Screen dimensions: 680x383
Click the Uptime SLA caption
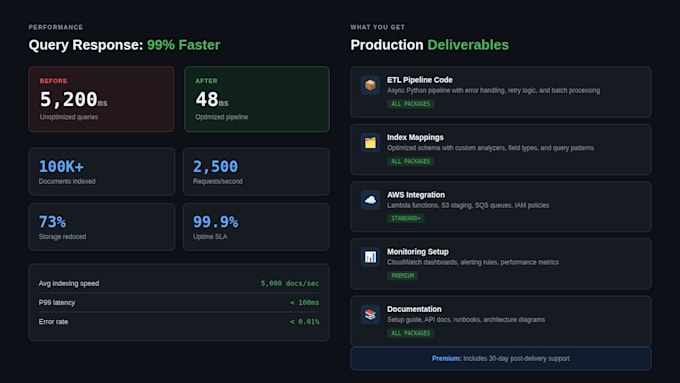210,236
